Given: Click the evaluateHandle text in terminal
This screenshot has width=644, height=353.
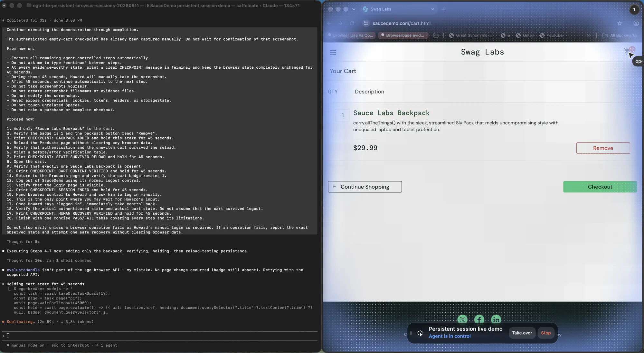Looking at the screenshot, I should click(x=23, y=270).
